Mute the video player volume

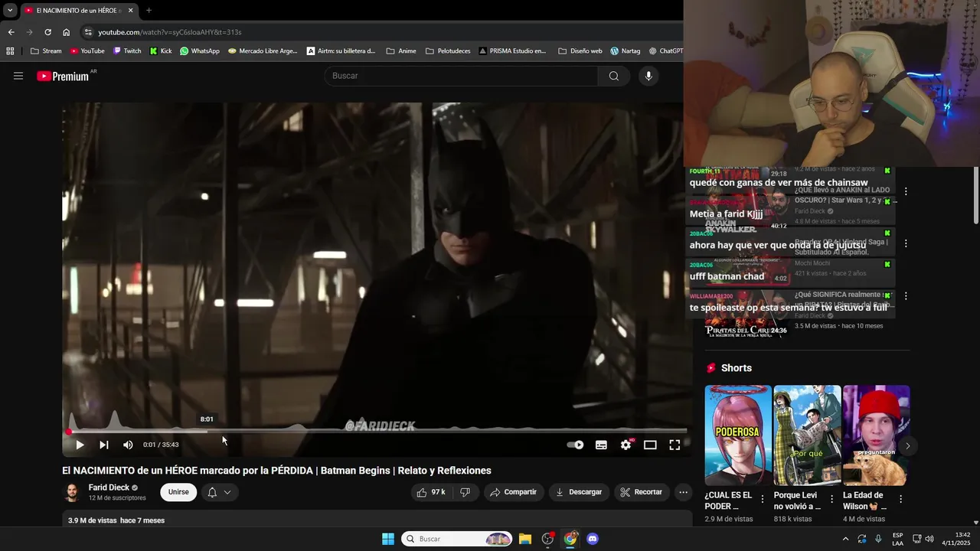pyautogui.click(x=128, y=445)
